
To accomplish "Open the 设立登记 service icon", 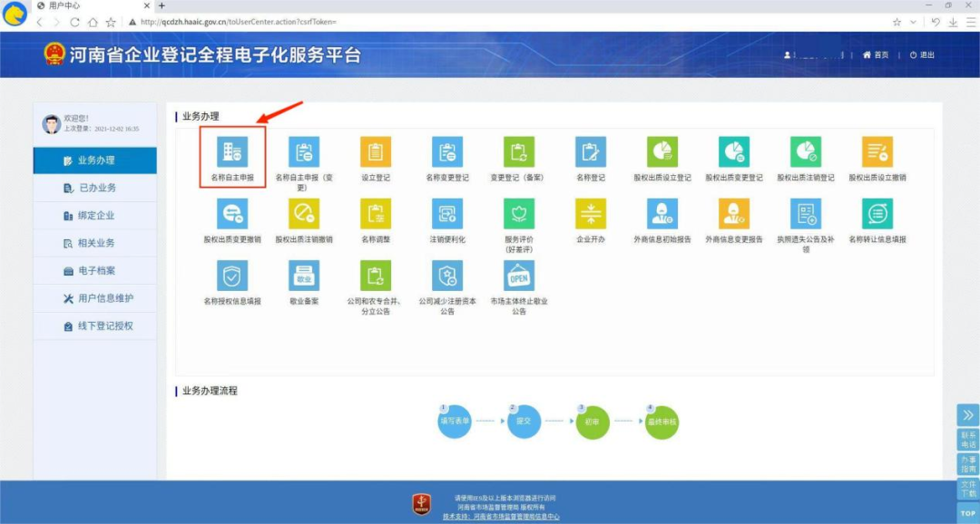I will 376,151.
